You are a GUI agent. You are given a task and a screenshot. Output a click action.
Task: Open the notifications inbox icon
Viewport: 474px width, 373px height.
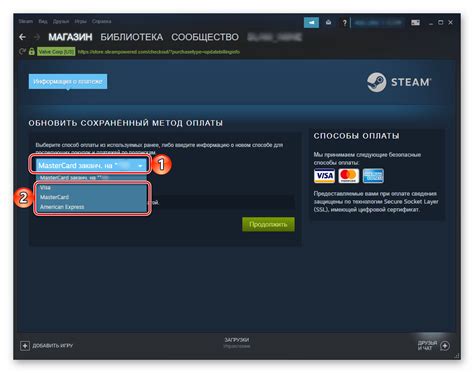[329, 22]
